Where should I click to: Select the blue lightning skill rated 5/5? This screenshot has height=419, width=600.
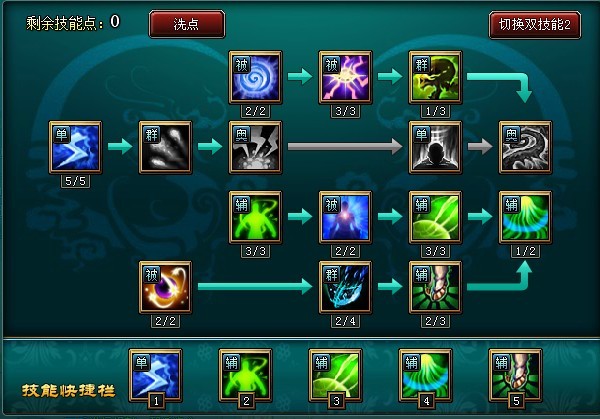click(75, 147)
